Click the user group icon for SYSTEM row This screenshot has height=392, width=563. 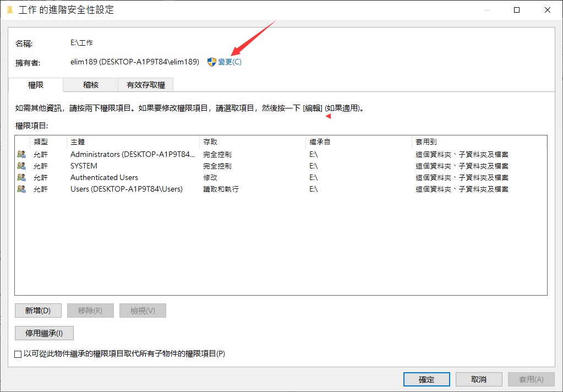[21, 166]
